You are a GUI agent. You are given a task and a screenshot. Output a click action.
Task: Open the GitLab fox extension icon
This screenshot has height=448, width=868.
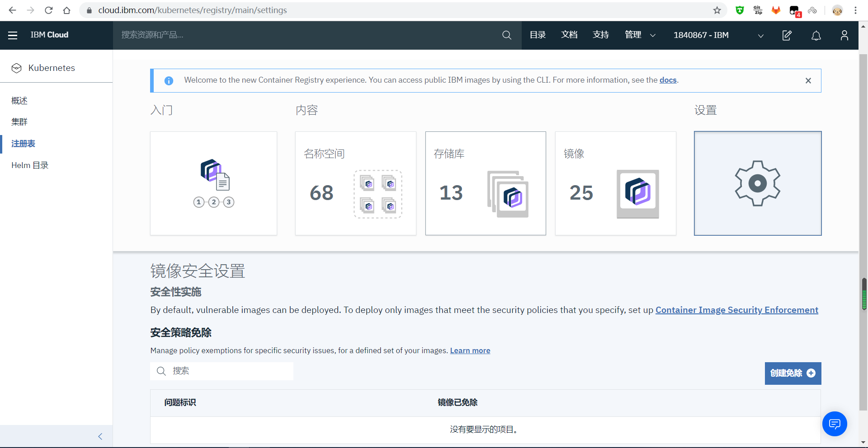pos(776,10)
